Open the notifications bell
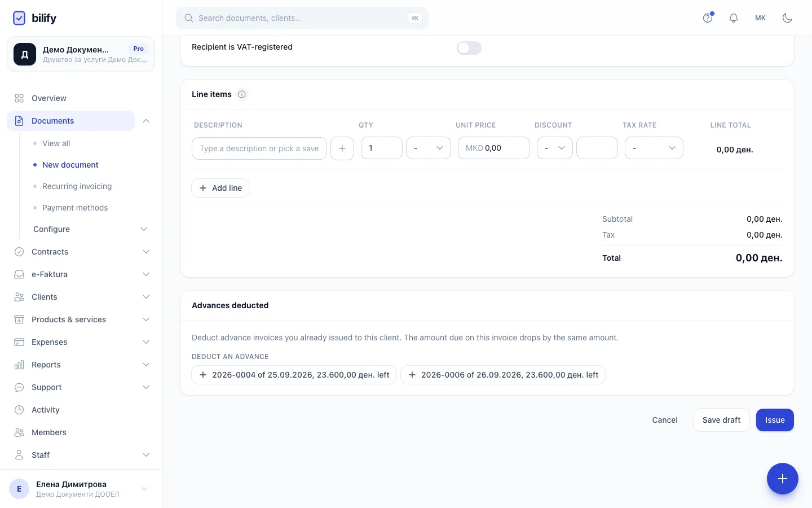 [x=734, y=18]
